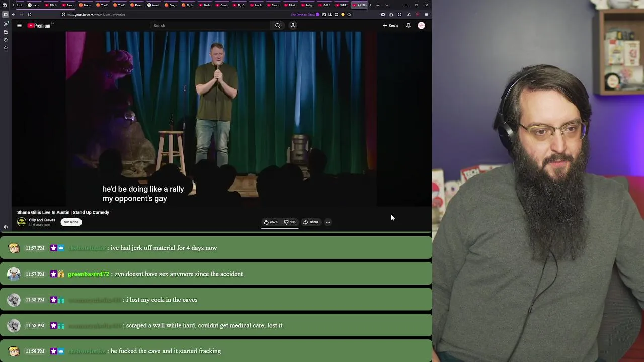Click video title Shane Gillis Live In Austin
Screen dimensions: 644x362
click(x=63, y=212)
